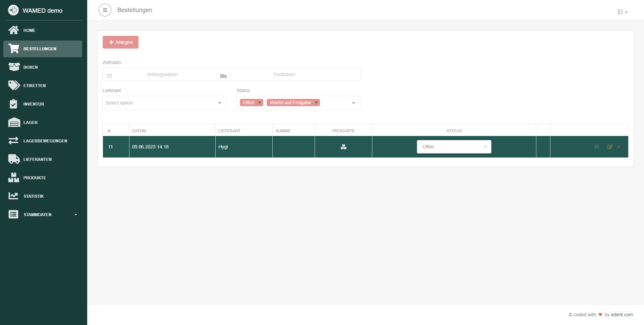Open the products icon in order row 11

(343, 147)
